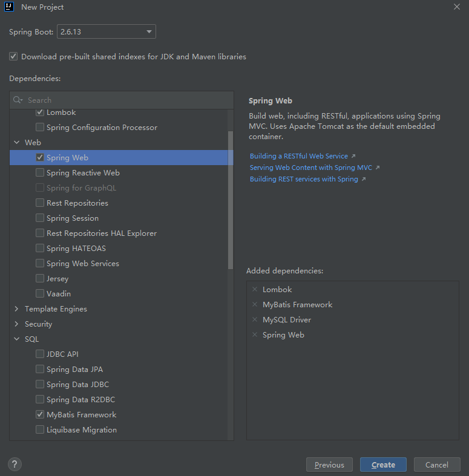469x476 pixels.
Task: Click the search magnifier icon
Action: pos(18,100)
